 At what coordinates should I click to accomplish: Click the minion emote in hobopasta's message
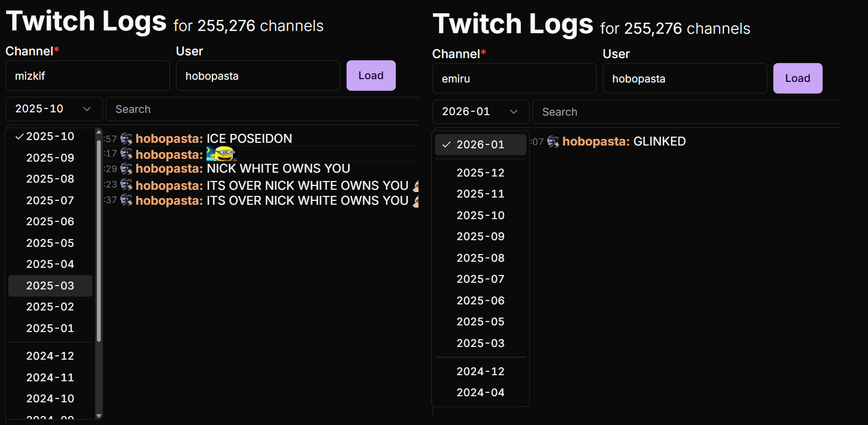tap(221, 154)
